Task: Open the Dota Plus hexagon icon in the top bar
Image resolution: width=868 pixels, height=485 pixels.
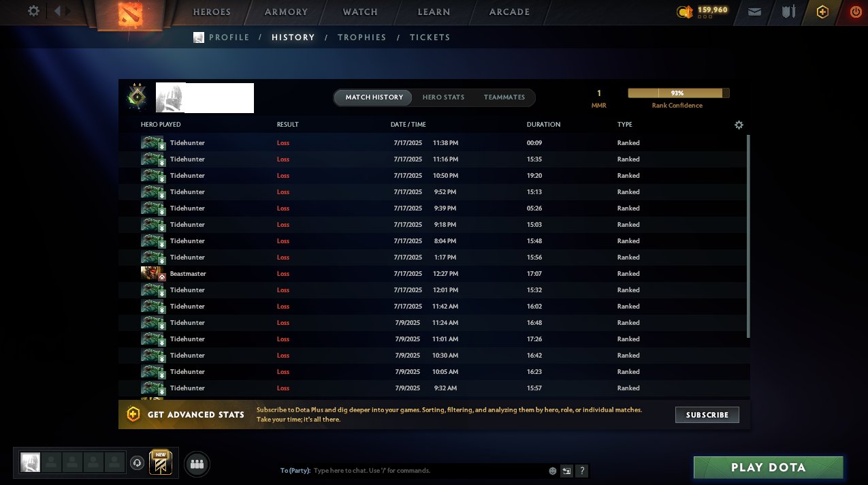Action: (822, 12)
